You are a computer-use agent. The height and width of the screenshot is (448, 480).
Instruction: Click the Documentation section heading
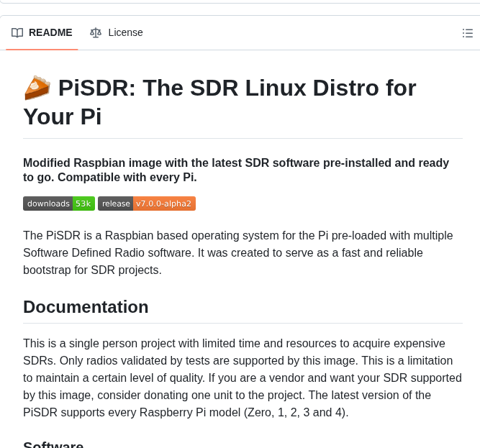pos(86,307)
